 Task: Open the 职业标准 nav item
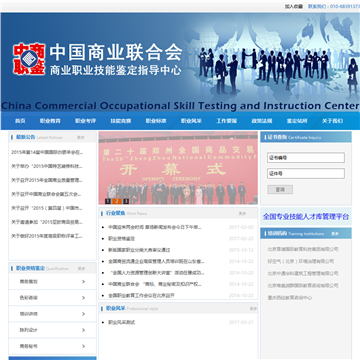click(156, 121)
